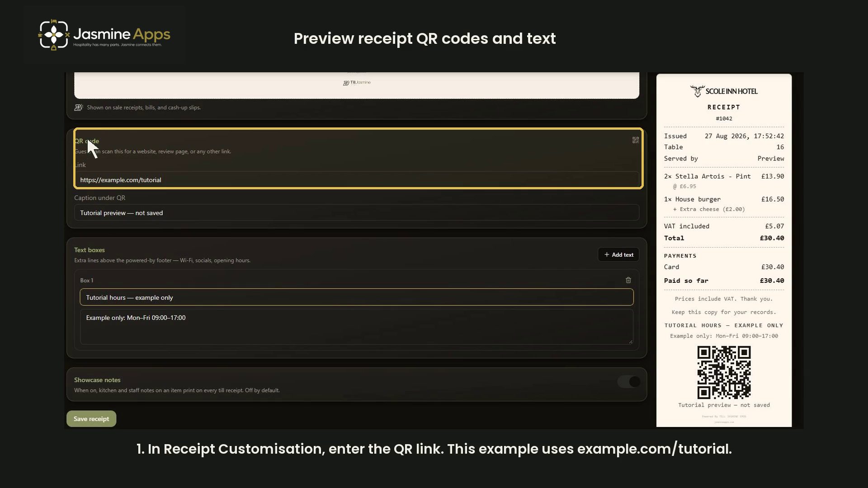
Task: Click the Box 1 title field 'Tutorial hours'
Action: pos(357,298)
